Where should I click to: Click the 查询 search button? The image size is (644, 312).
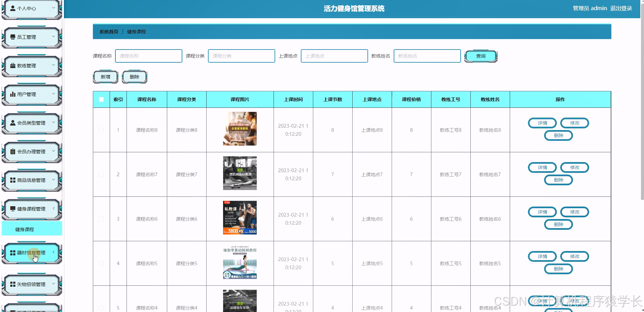[x=481, y=56]
